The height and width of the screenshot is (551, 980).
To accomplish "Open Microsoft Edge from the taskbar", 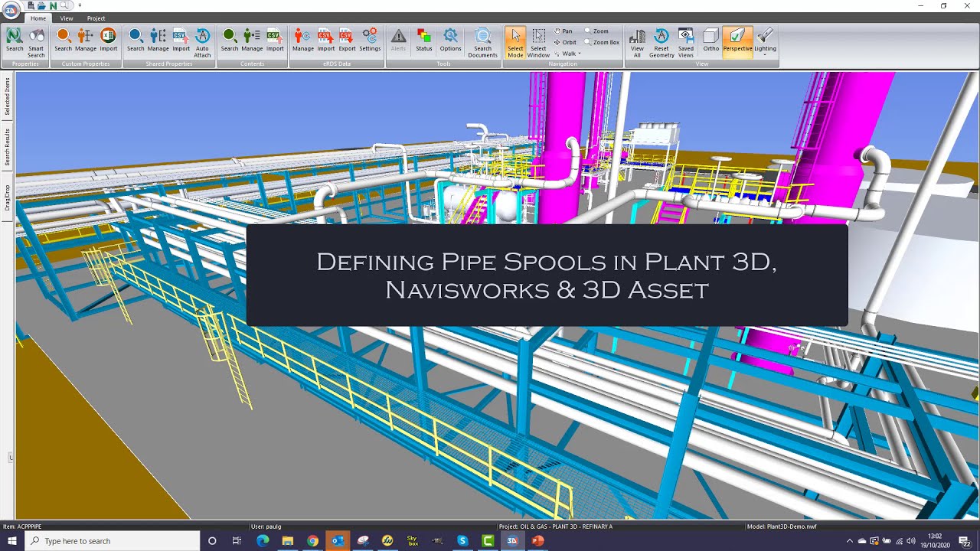I will click(263, 541).
